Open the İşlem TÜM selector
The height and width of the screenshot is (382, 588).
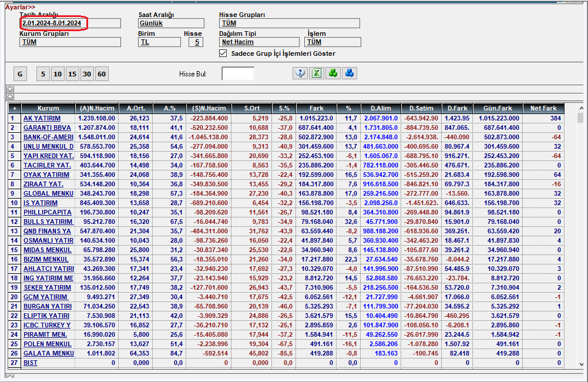click(x=333, y=42)
